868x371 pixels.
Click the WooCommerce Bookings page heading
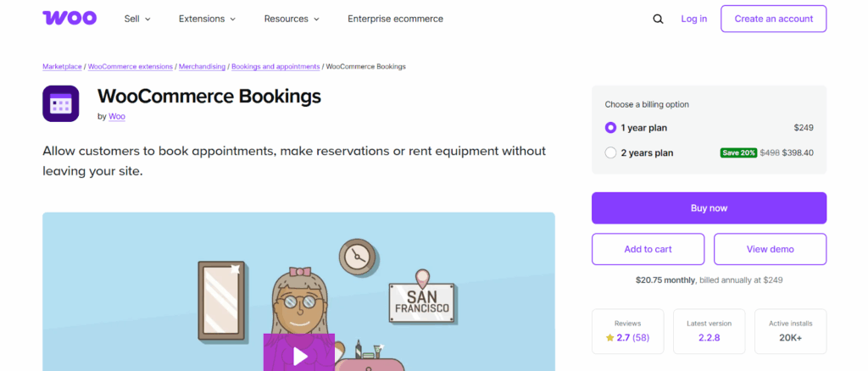point(209,97)
